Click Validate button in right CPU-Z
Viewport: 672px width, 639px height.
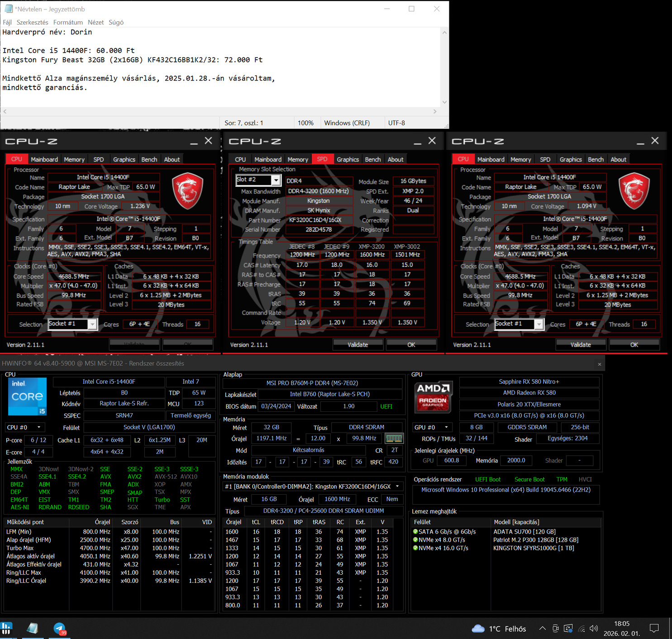coord(581,345)
